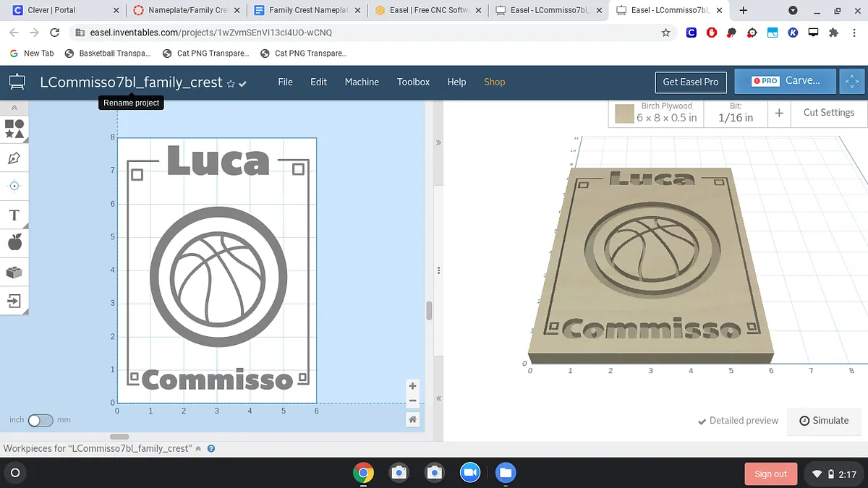Click the canvas horizontal scrollbar thumb

(119, 437)
